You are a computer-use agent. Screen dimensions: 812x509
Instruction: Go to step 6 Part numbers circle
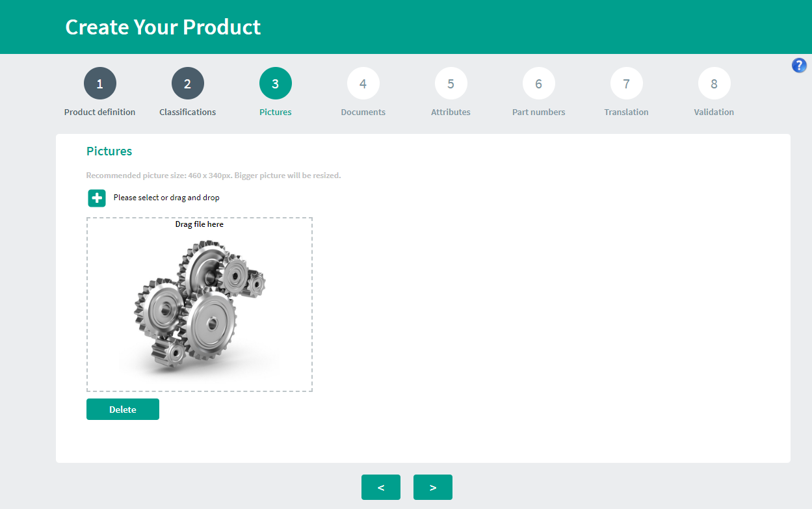pyautogui.click(x=539, y=83)
